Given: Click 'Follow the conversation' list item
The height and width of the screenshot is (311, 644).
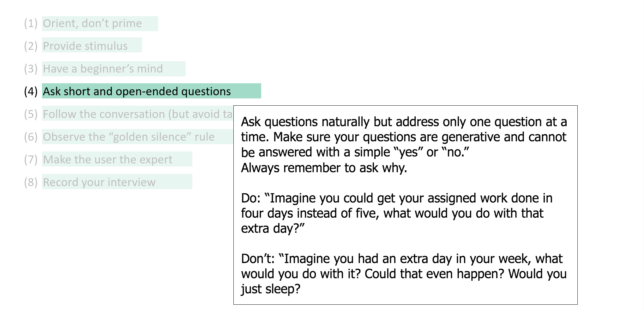Looking at the screenshot, I should pos(138,114).
